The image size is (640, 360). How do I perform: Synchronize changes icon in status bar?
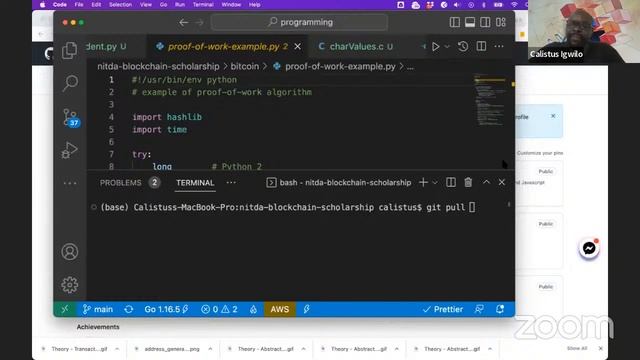click(129, 309)
